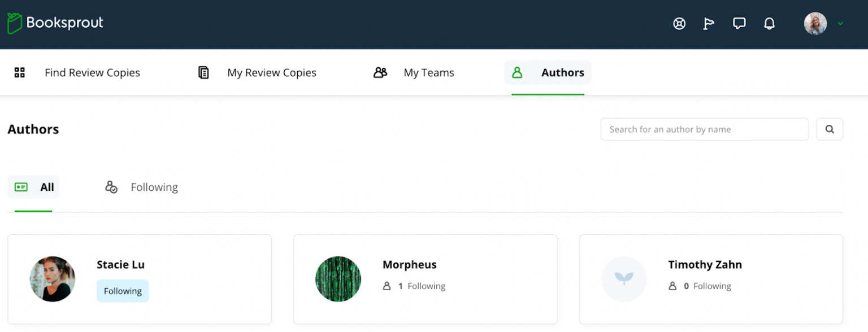Open Timothy Zahn's author card

tap(711, 279)
